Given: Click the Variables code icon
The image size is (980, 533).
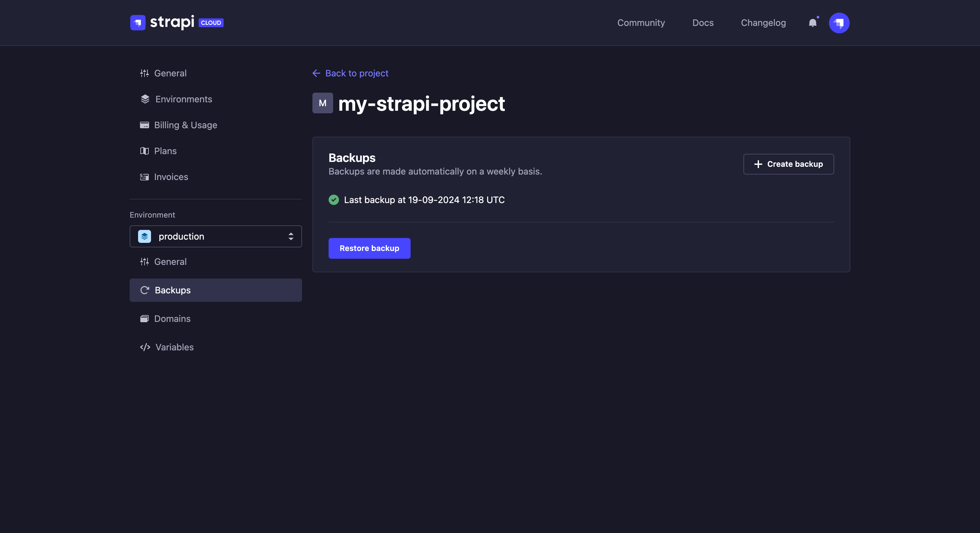Looking at the screenshot, I should (x=145, y=347).
